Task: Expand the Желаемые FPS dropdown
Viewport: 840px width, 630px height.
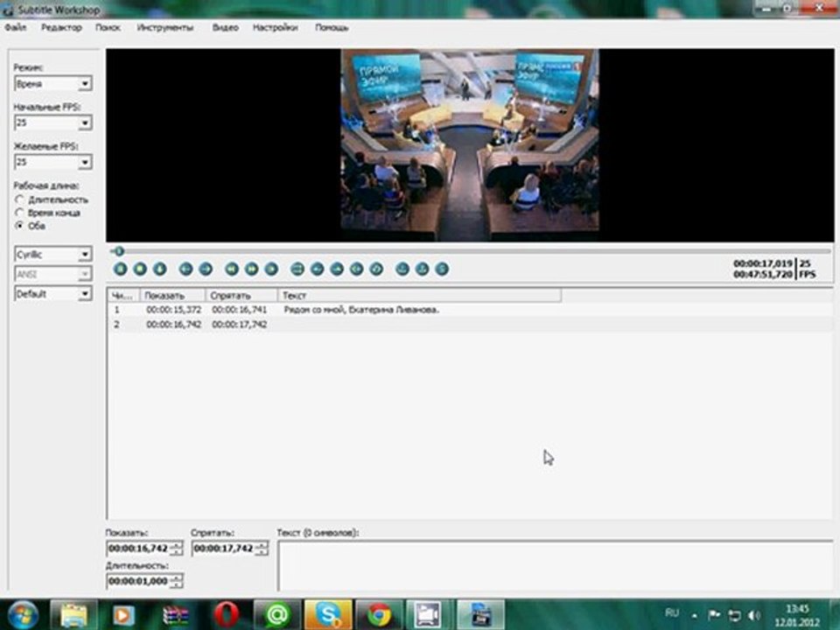Action: click(85, 162)
